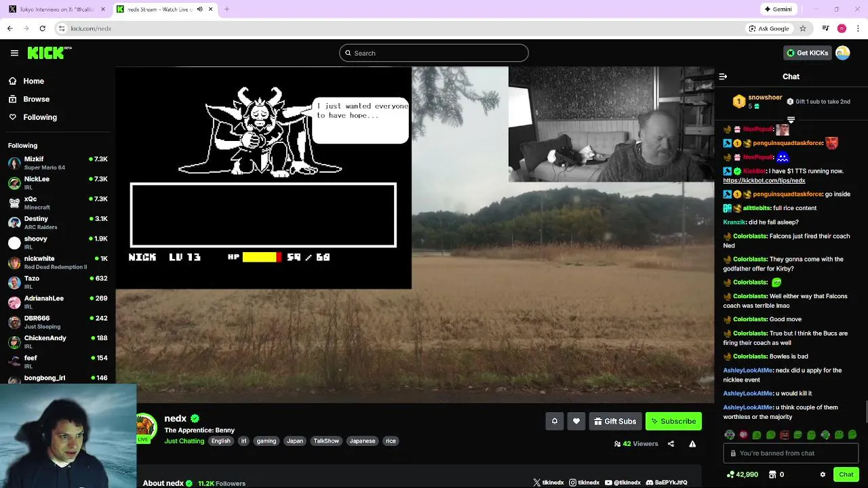Image resolution: width=868 pixels, height=488 pixels.
Task: Open nickwhite's channel in Following list
Action: pyautogui.click(x=58, y=262)
